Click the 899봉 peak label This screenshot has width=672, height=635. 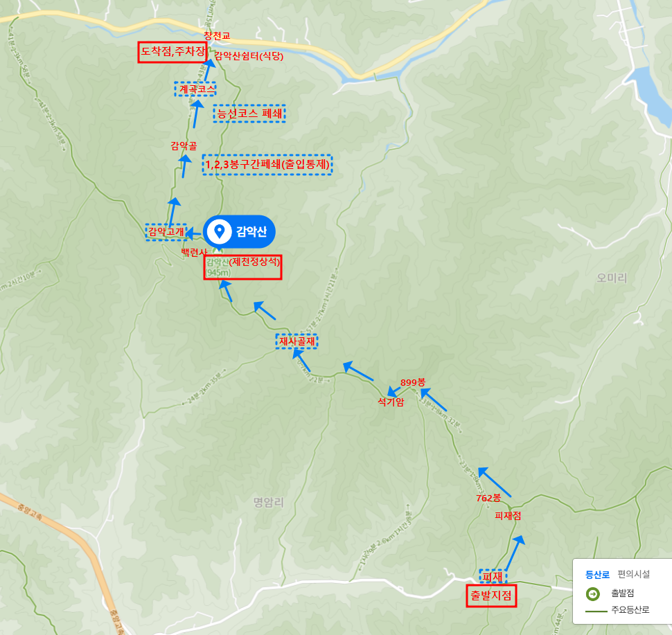coord(413,382)
